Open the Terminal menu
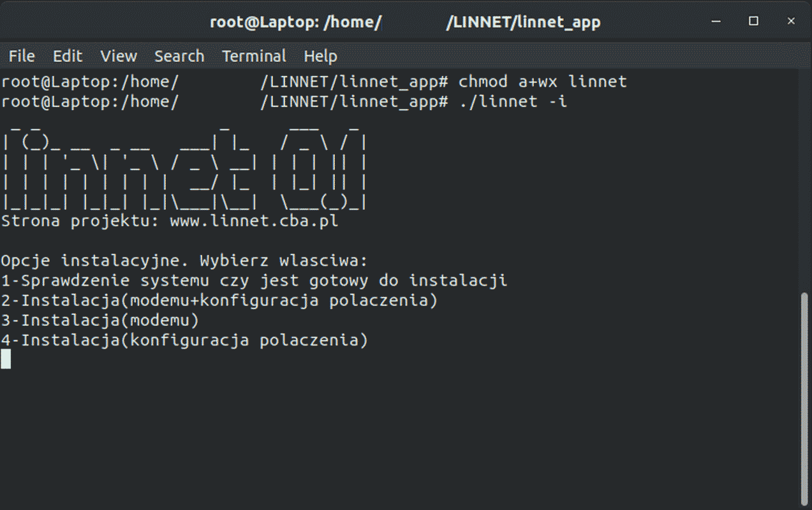The height and width of the screenshot is (510, 812). [254, 56]
